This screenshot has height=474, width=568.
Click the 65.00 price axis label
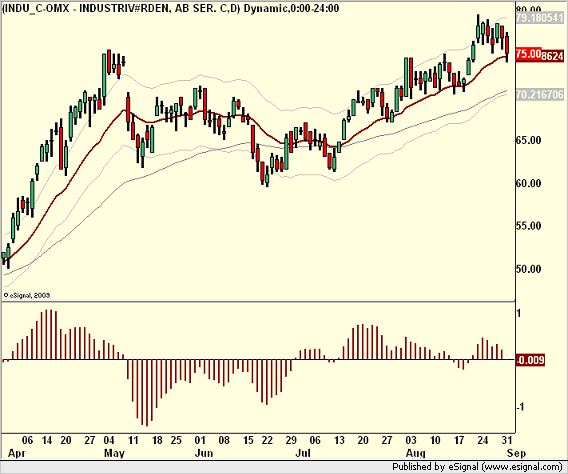point(529,140)
